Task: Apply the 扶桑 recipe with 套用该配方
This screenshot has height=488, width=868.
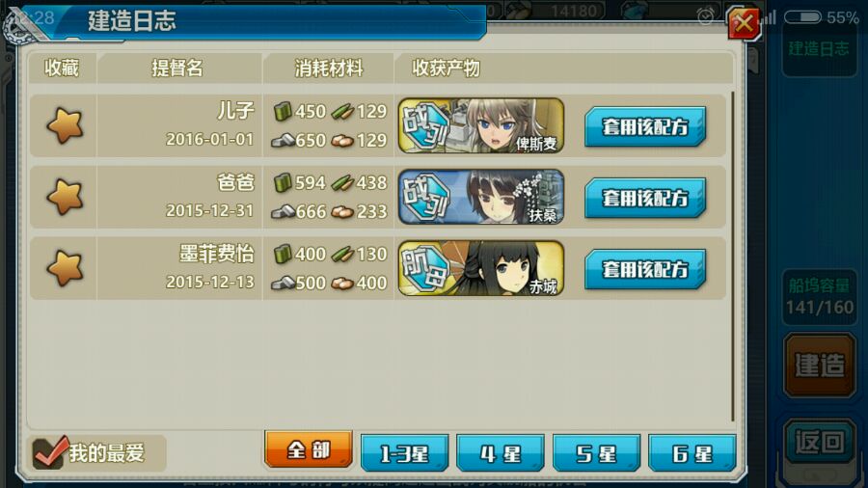Action: [645, 198]
